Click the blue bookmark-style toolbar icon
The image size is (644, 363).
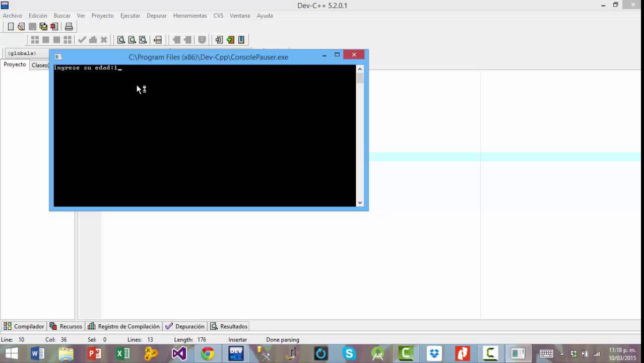(x=241, y=40)
